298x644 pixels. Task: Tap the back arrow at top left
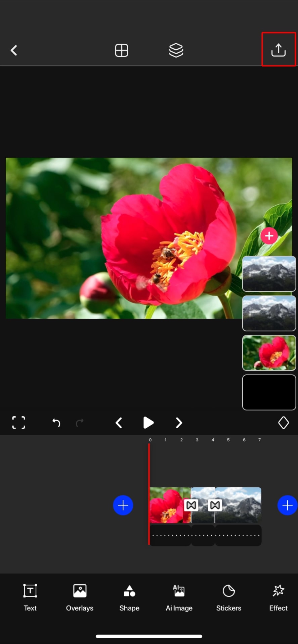14,50
